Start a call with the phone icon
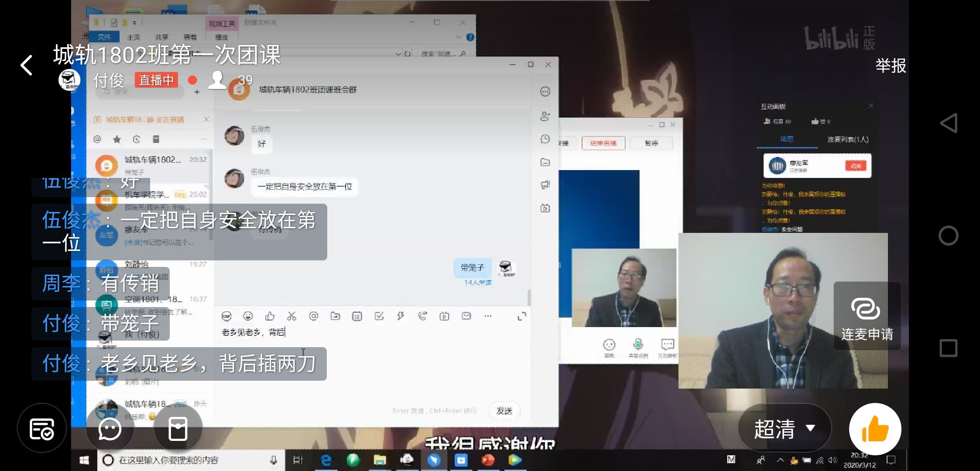 (x=422, y=316)
